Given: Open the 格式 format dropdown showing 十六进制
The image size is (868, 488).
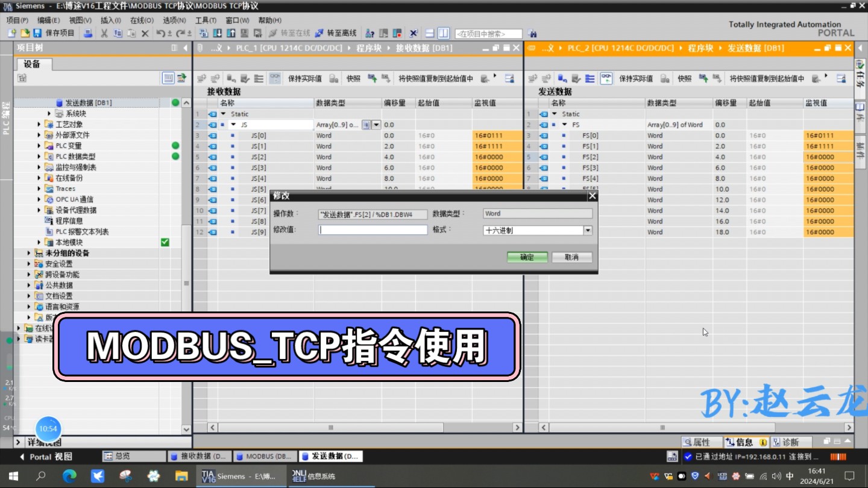Looking at the screenshot, I should point(588,230).
